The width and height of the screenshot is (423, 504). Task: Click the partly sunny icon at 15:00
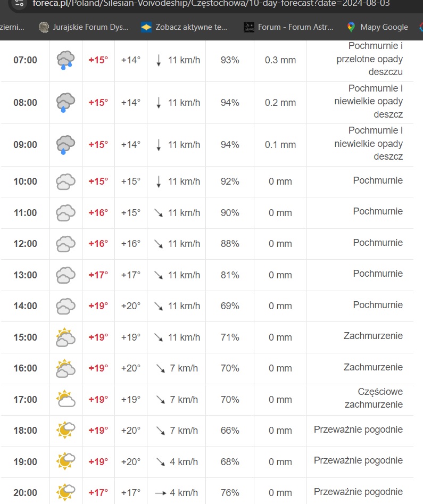click(65, 337)
